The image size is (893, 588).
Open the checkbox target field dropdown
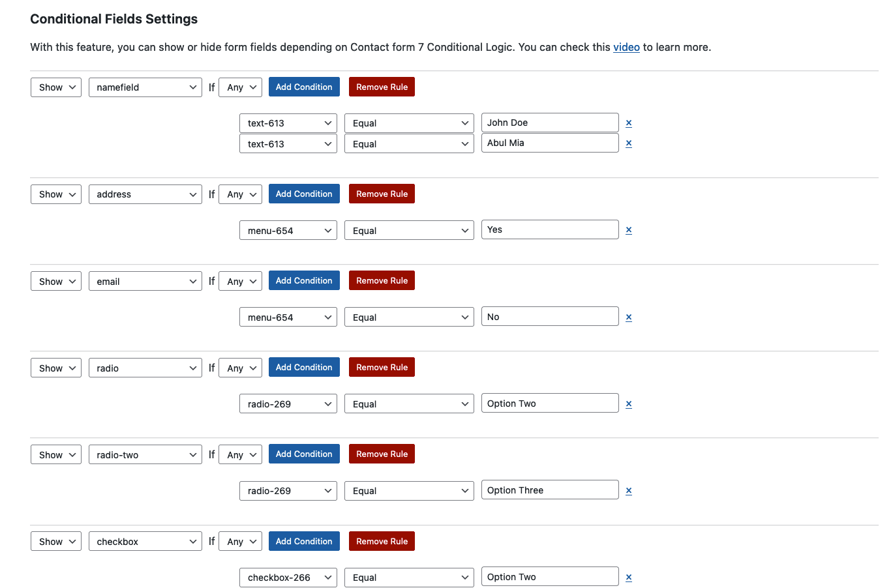pyautogui.click(x=145, y=542)
